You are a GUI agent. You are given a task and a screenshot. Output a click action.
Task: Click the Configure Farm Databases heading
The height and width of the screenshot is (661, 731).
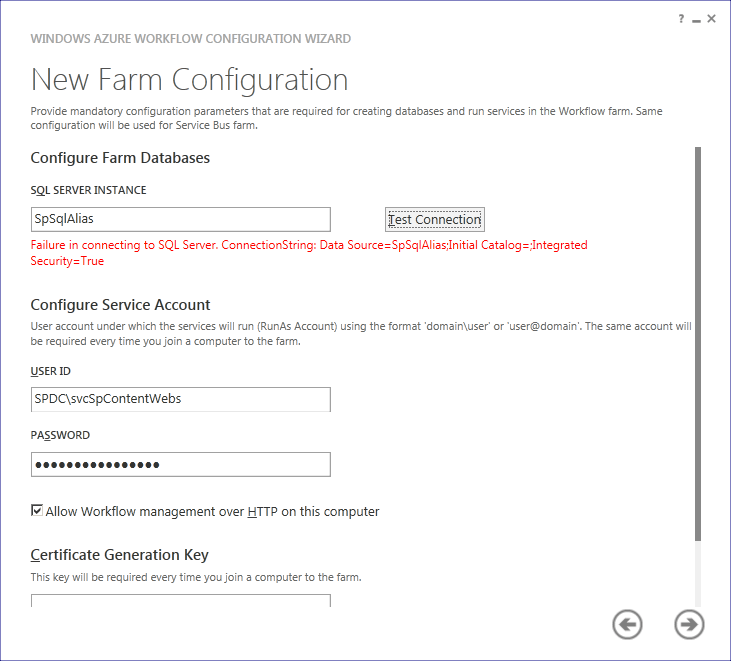pos(120,158)
